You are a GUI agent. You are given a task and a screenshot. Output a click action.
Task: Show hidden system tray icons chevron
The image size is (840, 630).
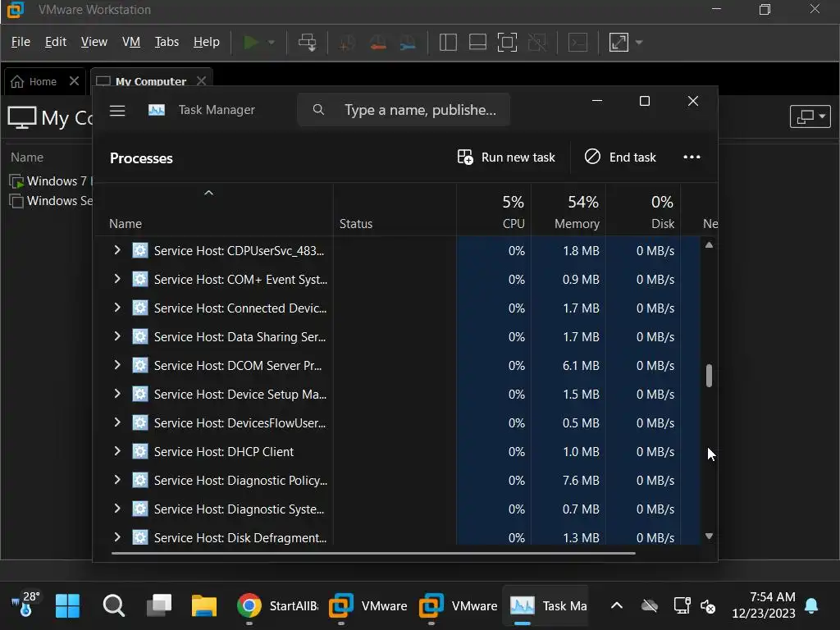pyautogui.click(x=617, y=606)
